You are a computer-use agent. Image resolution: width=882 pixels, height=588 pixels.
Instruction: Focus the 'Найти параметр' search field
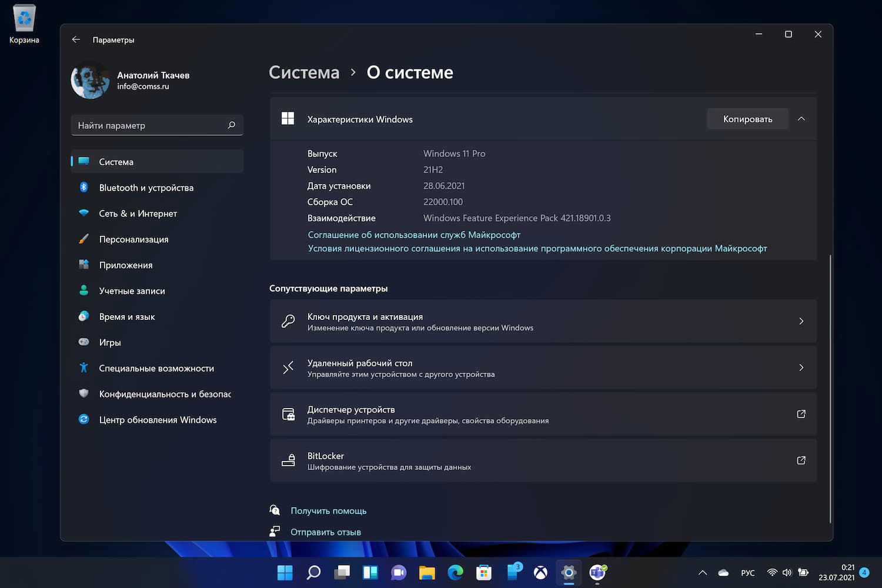click(x=157, y=125)
